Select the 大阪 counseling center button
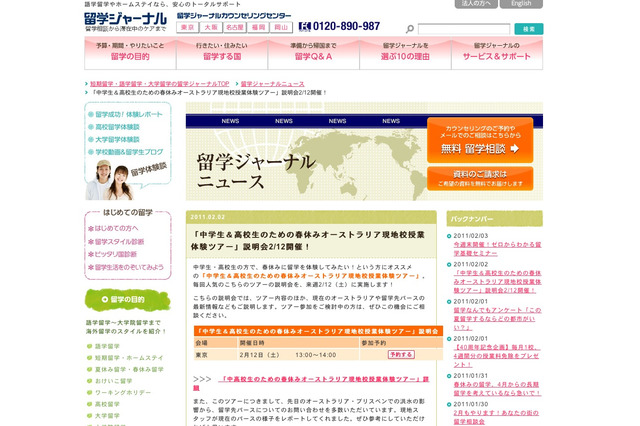The height and width of the screenshot is (426, 640). pos(211,27)
